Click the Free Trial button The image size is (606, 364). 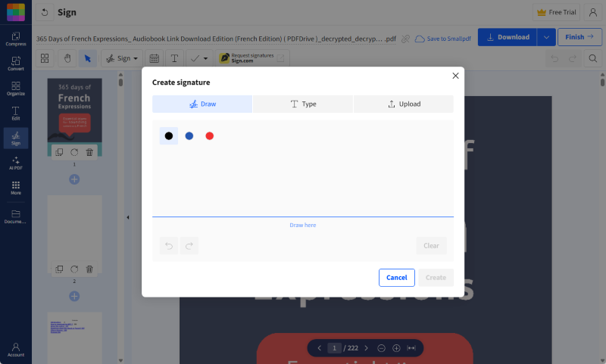click(556, 12)
